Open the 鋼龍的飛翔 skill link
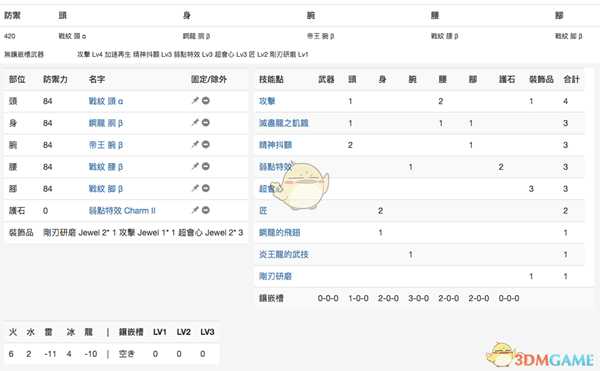The width and height of the screenshot is (600, 371). 279,232
